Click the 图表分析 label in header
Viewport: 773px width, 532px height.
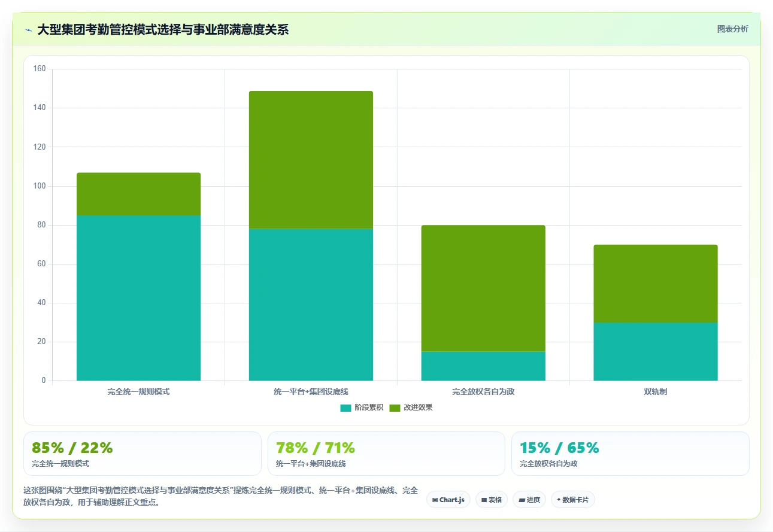click(732, 29)
